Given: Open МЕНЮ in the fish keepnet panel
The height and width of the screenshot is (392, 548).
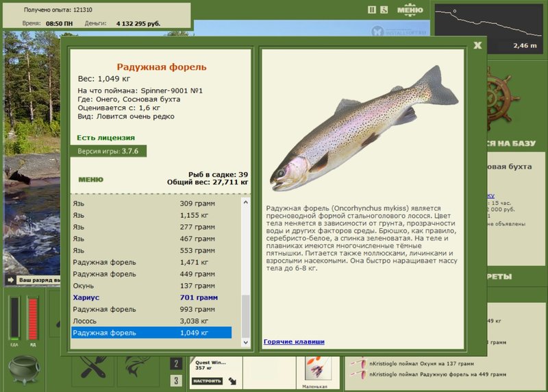Looking at the screenshot, I should [91, 180].
